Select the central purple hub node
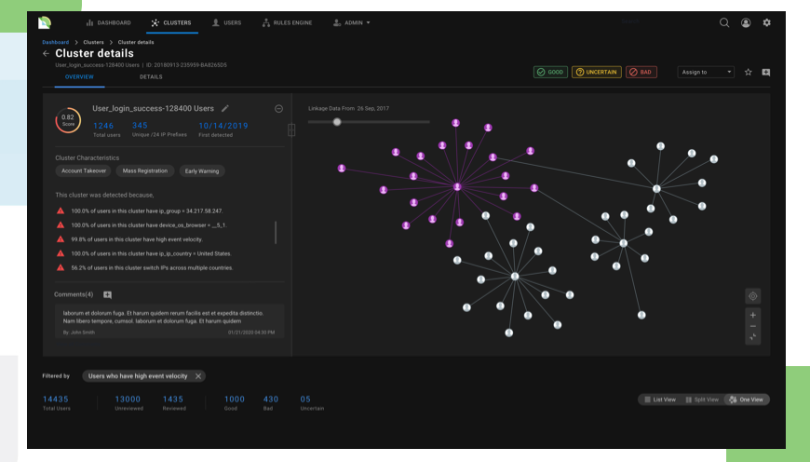Viewport: 810px width, 462px height. click(457, 187)
